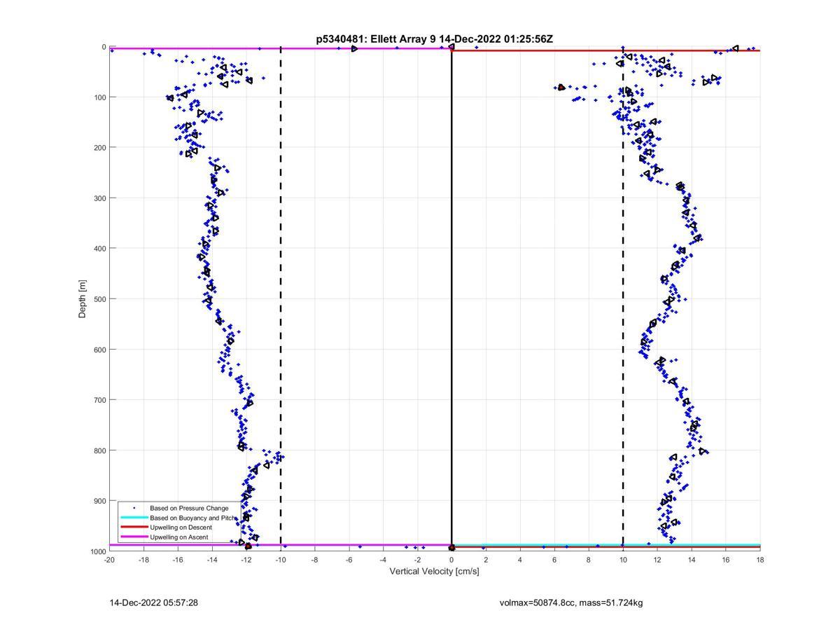Click the solid black vertical line at zero velocity

tap(451, 299)
